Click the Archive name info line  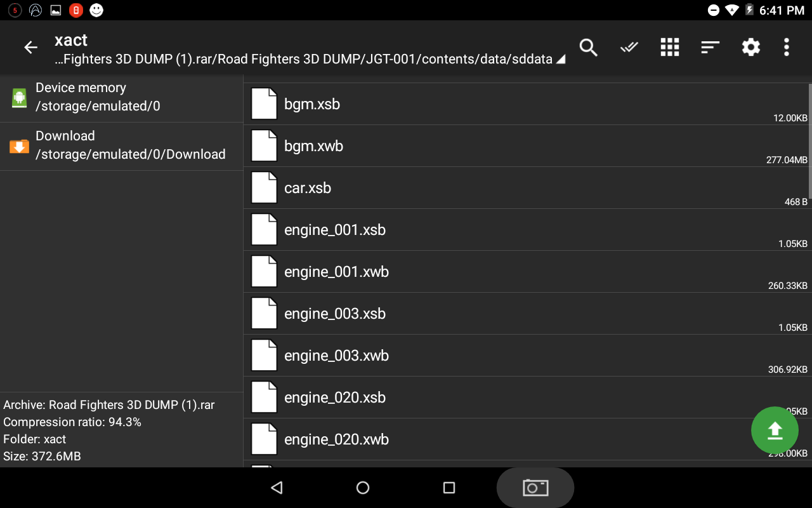pos(109,405)
